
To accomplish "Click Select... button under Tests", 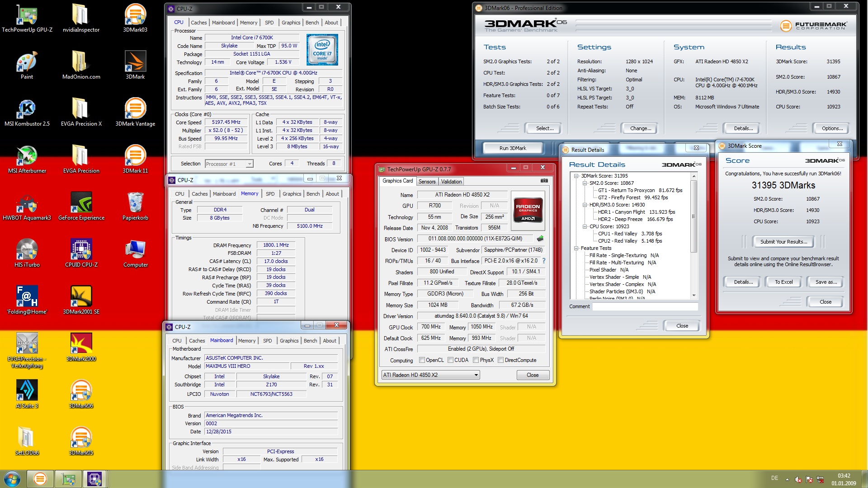I will (544, 128).
